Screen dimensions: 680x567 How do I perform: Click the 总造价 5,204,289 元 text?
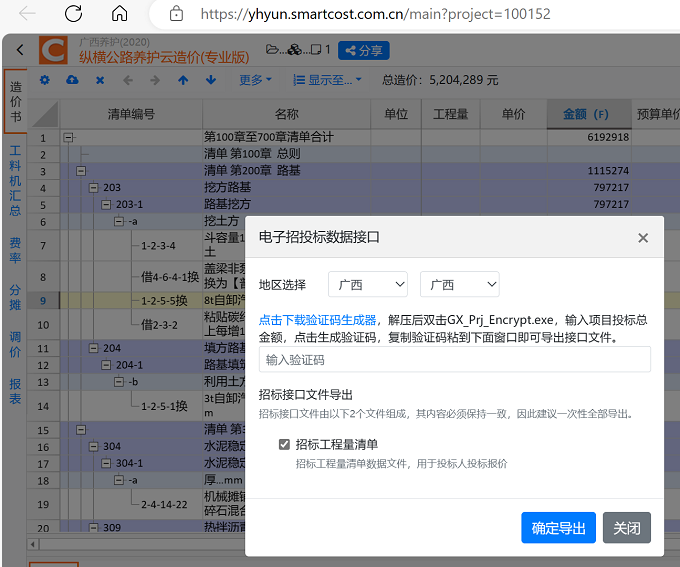pos(440,80)
